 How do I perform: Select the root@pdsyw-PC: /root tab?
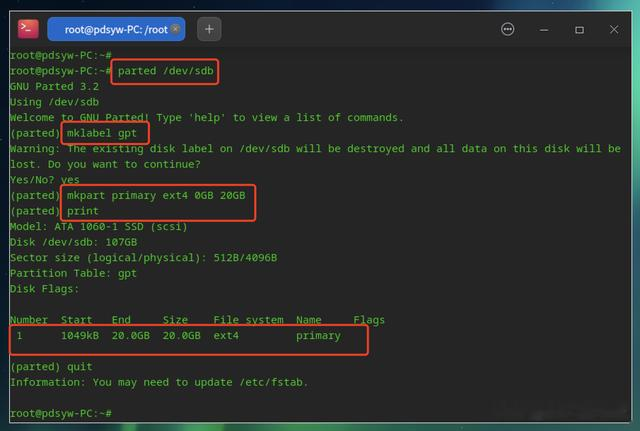(x=116, y=29)
